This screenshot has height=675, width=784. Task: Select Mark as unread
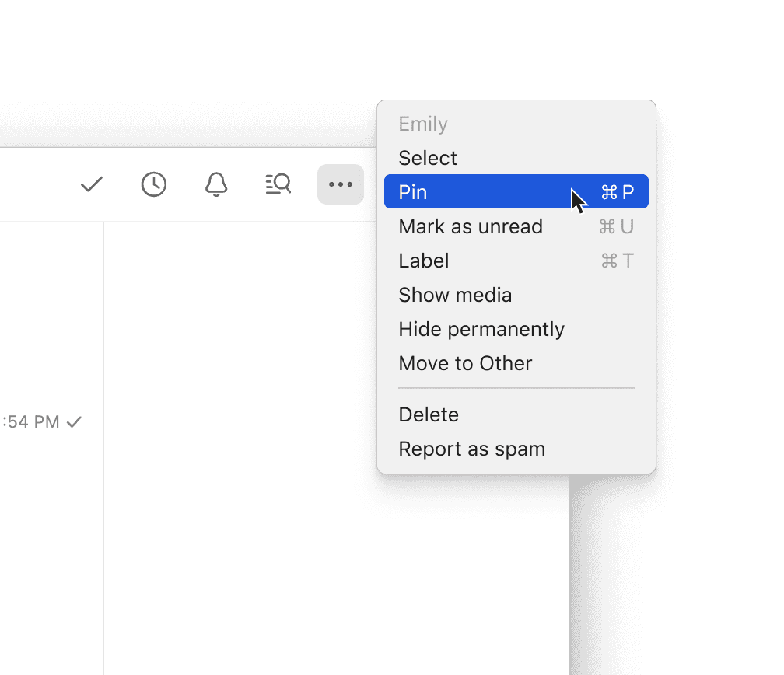coord(471,226)
